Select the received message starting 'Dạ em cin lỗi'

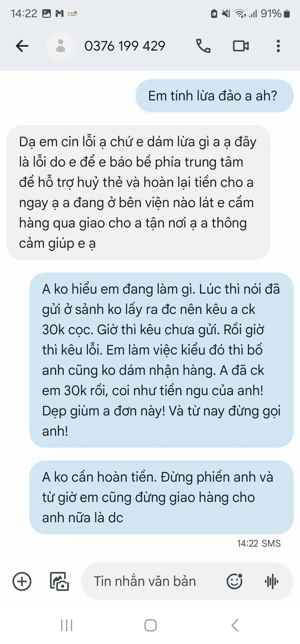138,192
